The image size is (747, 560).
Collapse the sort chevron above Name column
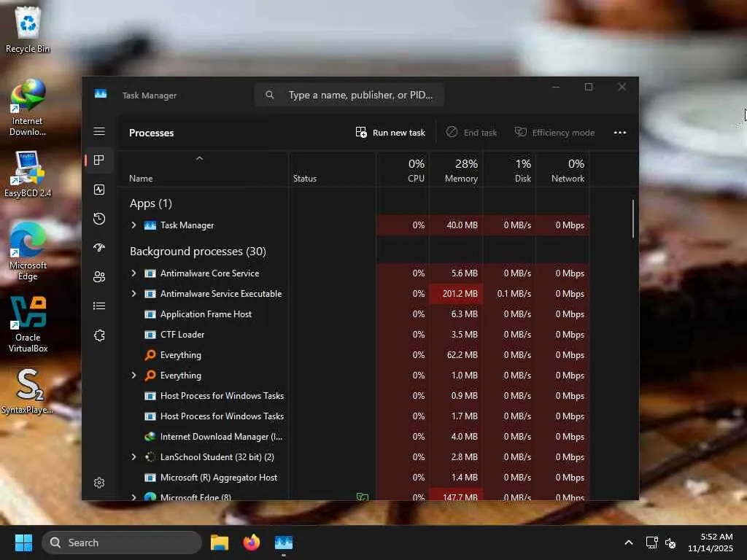[x=200, y=158]
